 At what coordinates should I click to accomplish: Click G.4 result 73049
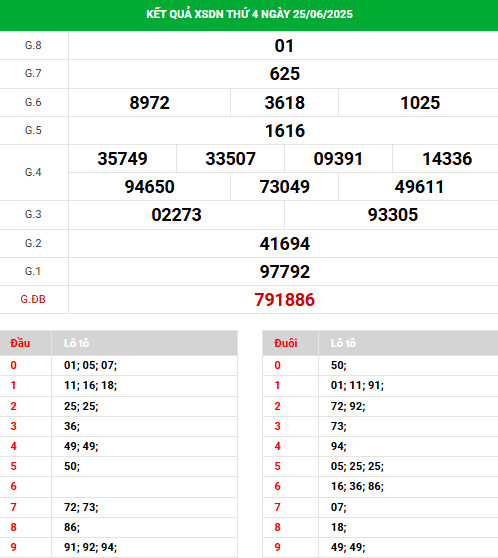click(x=284, y=187)
